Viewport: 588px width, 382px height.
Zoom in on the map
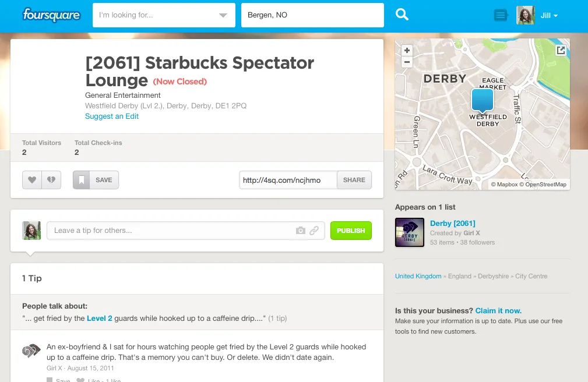[407, 50]
